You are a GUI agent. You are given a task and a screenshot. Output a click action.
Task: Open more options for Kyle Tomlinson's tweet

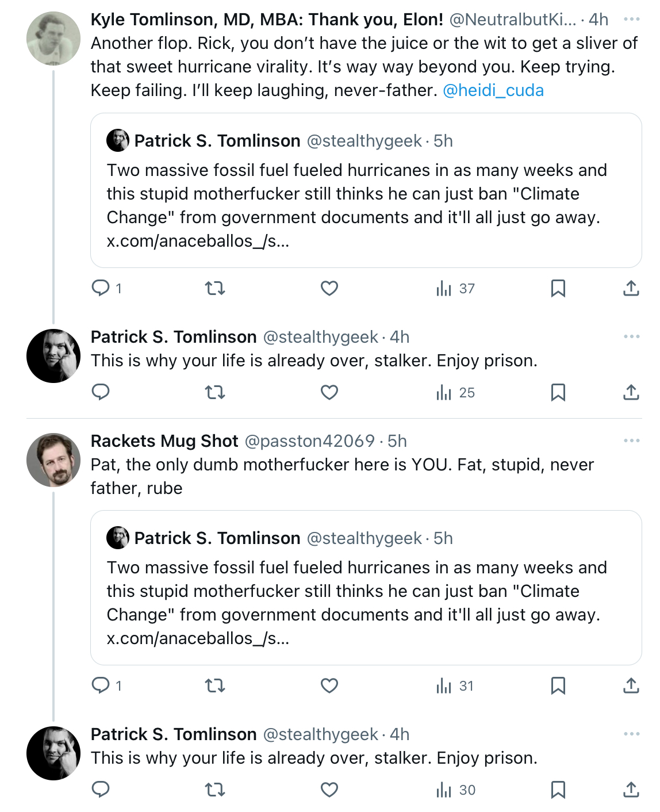coord(631,19)
